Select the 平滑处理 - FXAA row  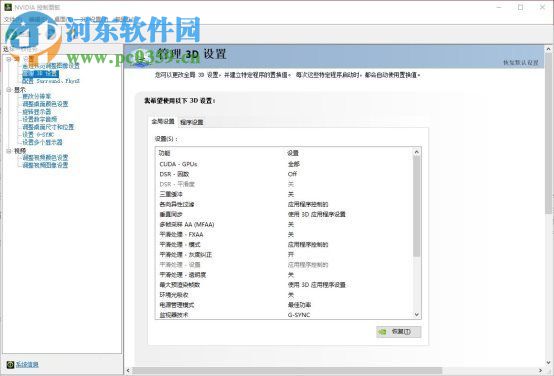[284, 234]
